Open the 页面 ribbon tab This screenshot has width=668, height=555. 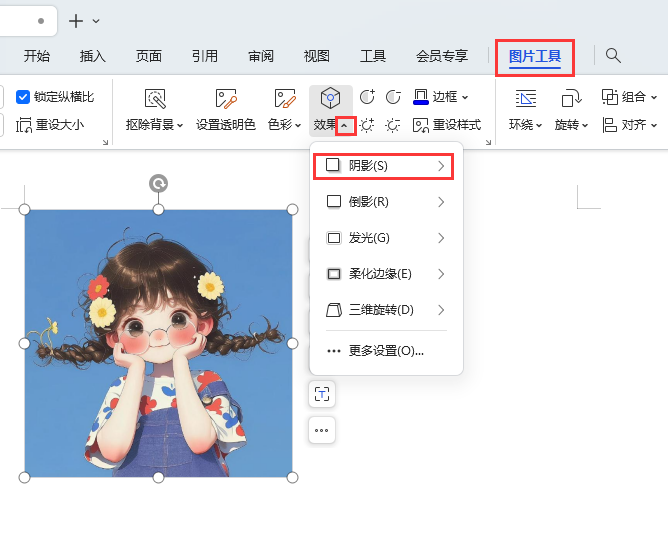pos(149,56)
